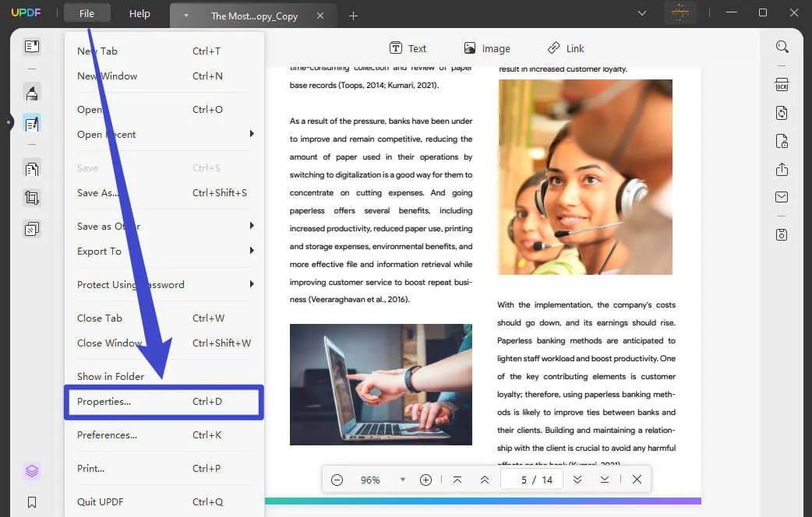
Task: Open the Bookmark icon in sidebar
Action: tap(32, 502)
